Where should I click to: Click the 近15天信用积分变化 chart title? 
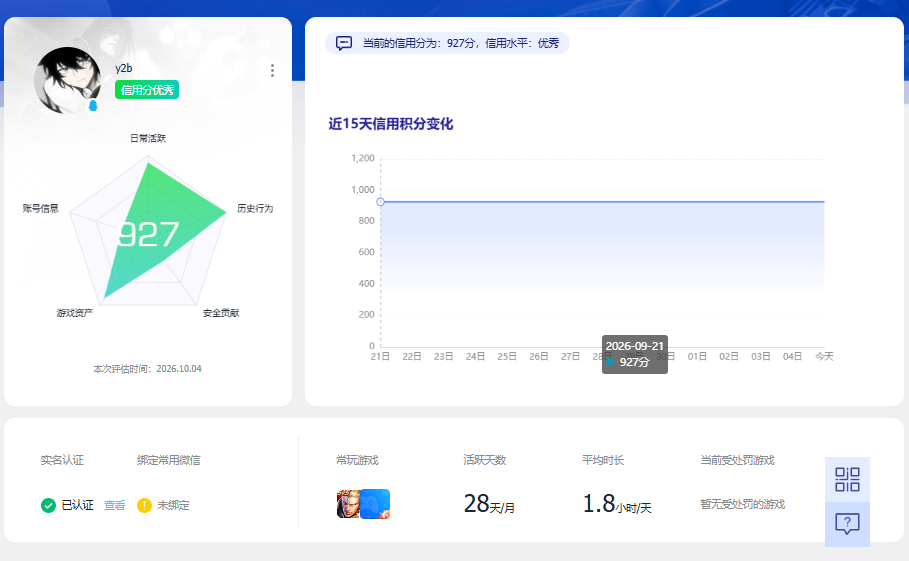391,124
